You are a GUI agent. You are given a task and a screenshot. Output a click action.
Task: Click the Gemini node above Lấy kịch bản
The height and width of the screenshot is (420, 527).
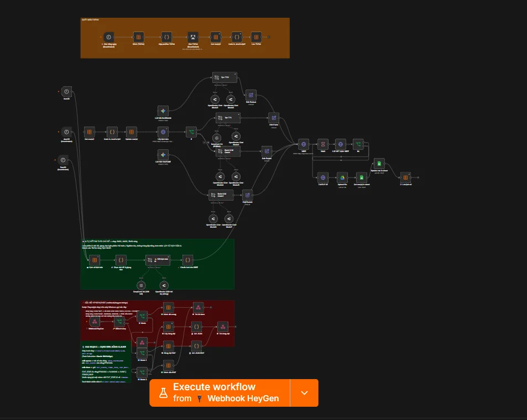point(163,111)
